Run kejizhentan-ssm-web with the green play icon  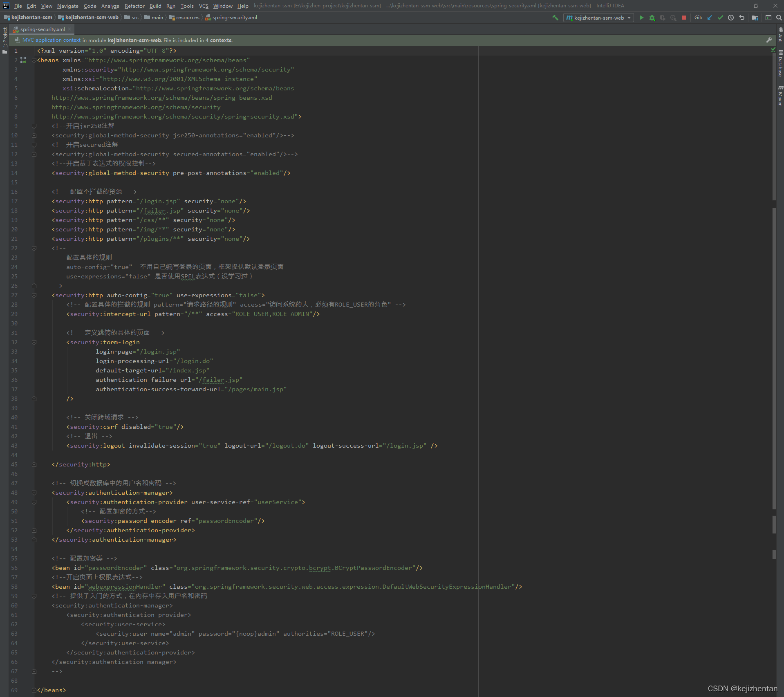pos(641,18)
